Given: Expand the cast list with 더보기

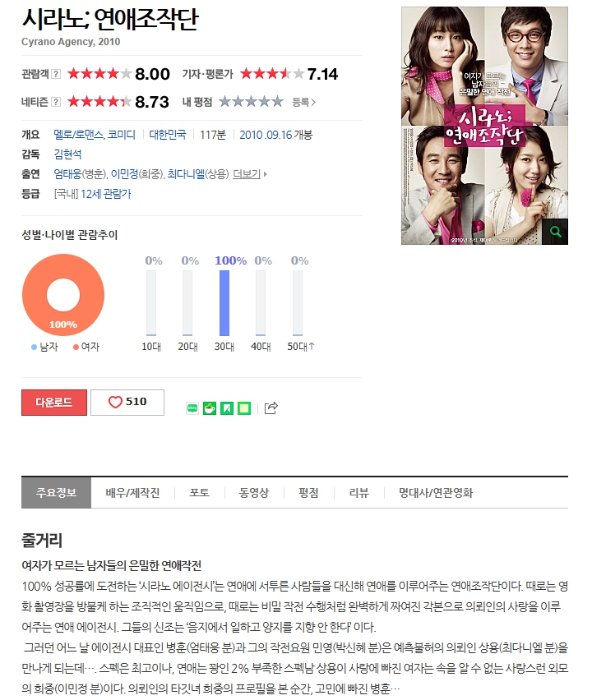Looking at the screenshot, I should click(249, 173).
